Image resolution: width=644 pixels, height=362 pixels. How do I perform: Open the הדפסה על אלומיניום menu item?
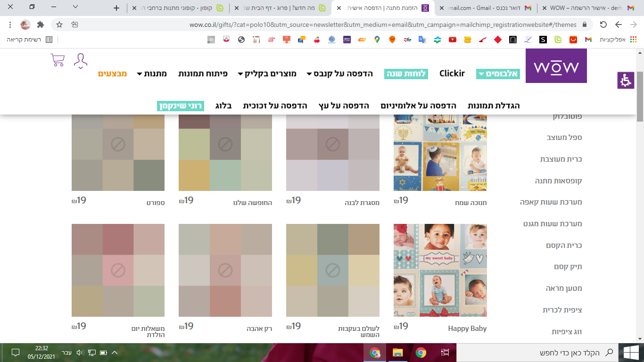click(x=419, y=106)
